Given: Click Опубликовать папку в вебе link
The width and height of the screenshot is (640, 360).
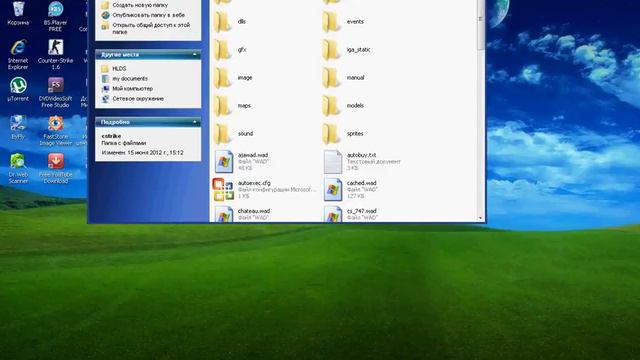Looking at the screenshot, I should 149,15.
